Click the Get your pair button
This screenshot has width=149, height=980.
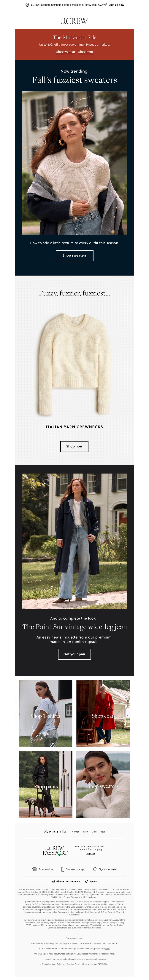click(74, 654)
